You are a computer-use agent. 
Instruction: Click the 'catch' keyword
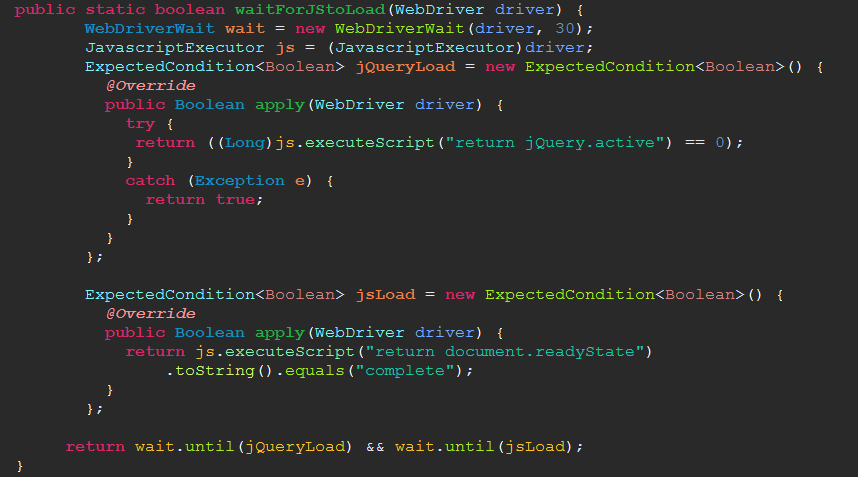pos(150,181)
